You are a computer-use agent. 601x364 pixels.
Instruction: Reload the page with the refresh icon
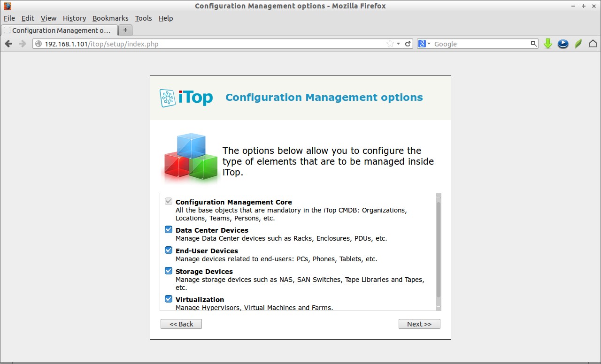pos(408,44)
